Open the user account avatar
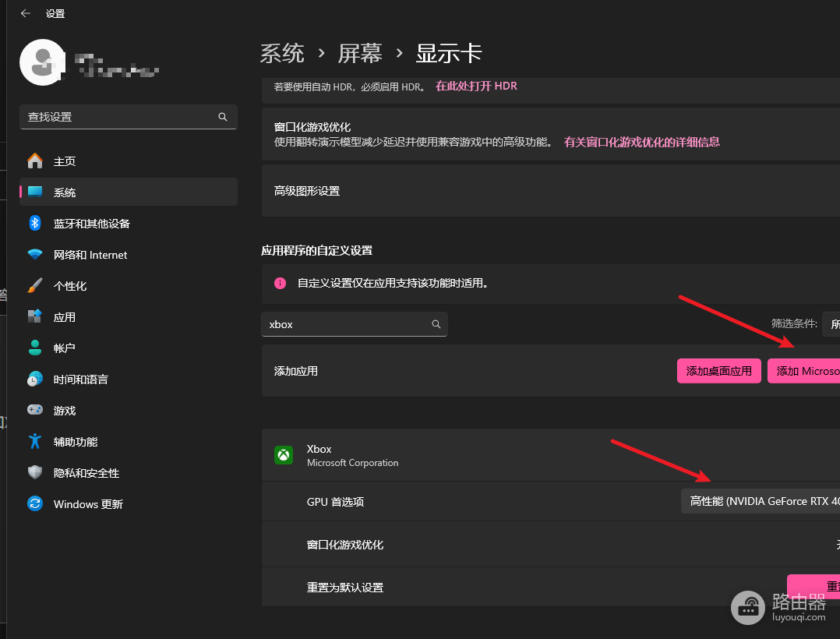 tap(42, 62)
